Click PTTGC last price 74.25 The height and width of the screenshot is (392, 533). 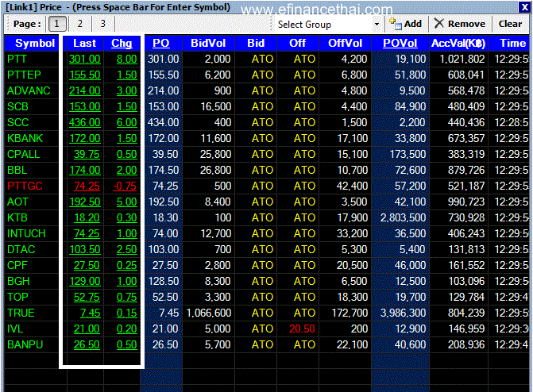[x=87, y=186]
